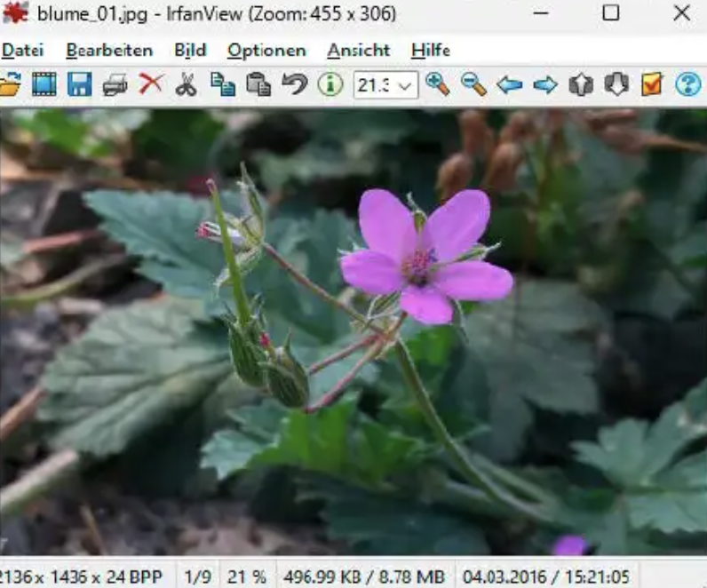
Task: Delete file with red X icon
Action: 151,85
